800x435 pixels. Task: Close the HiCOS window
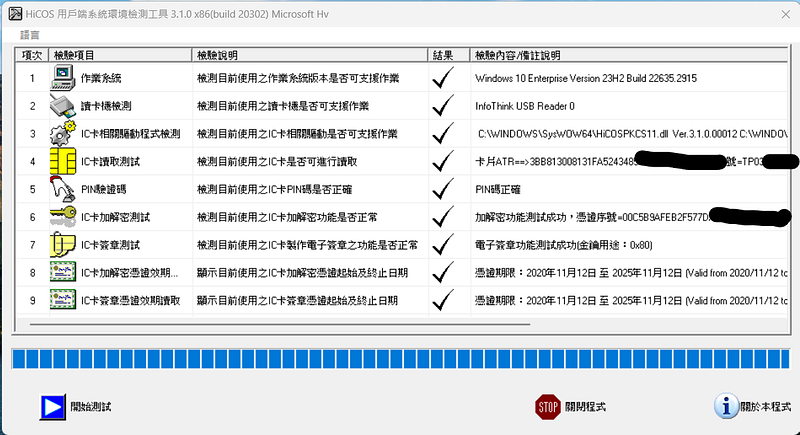coord(786,14)
